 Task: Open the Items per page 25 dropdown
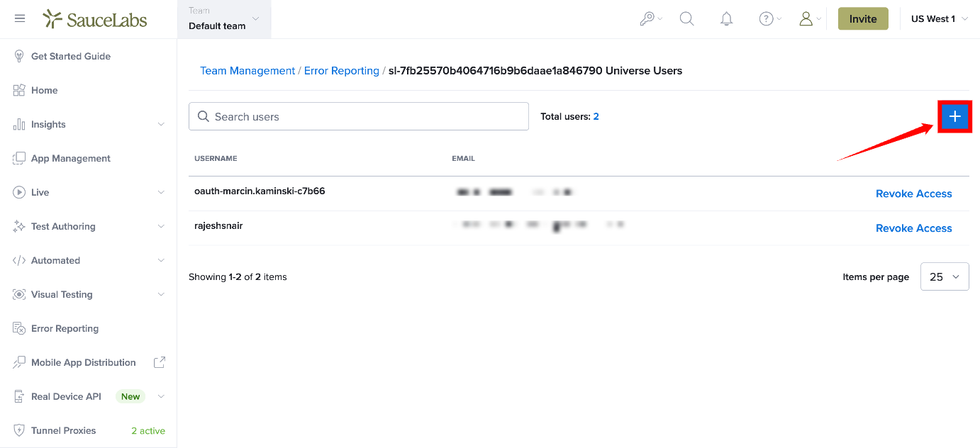coord(945,277)
